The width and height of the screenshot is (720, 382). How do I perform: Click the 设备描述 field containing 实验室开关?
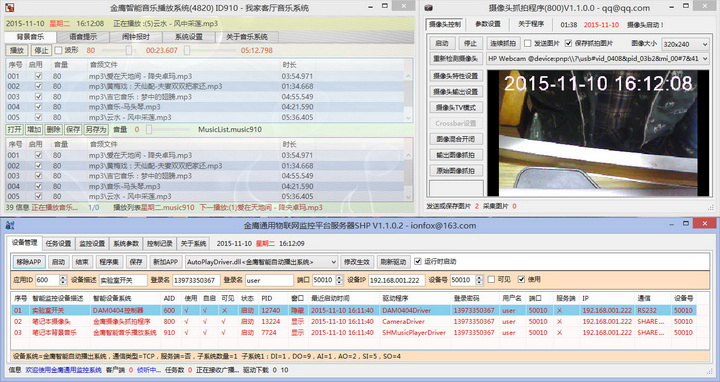(123, 280)
